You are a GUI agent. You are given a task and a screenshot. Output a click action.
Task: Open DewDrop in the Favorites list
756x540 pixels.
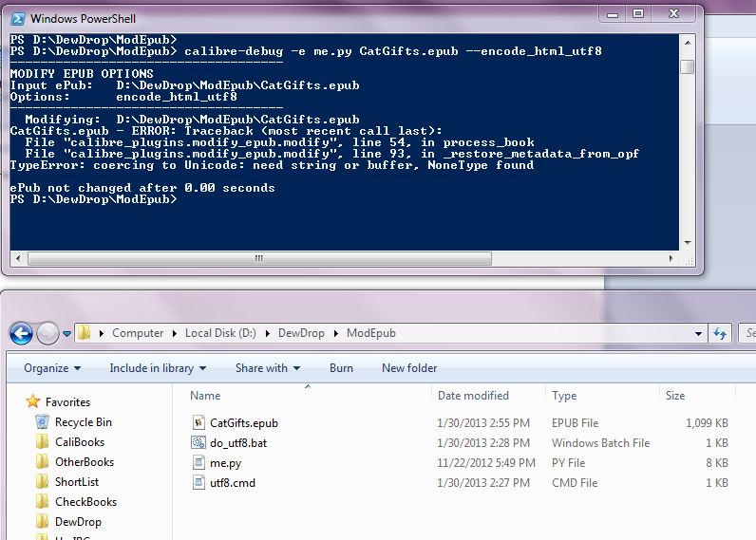click(78, 522)
